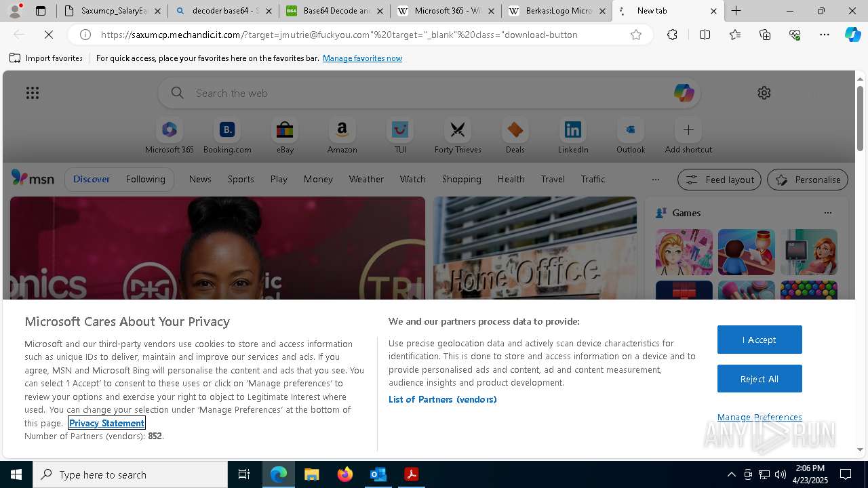The height and width of the screenshot is (488, 868).
Task: Open the Outlook shortcut tile
Action: click(631, 136)
